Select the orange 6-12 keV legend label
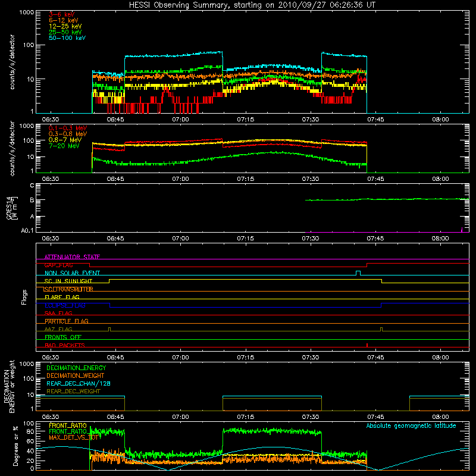Image resolution: width=476 pixels, height=476 pixels. point(64,20)
